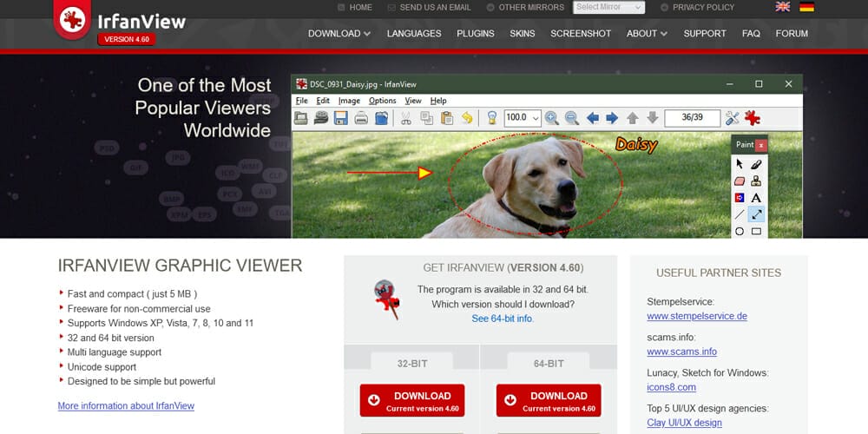
Task: Open the Select Mirror dropdown
Action: pos(609,7)
